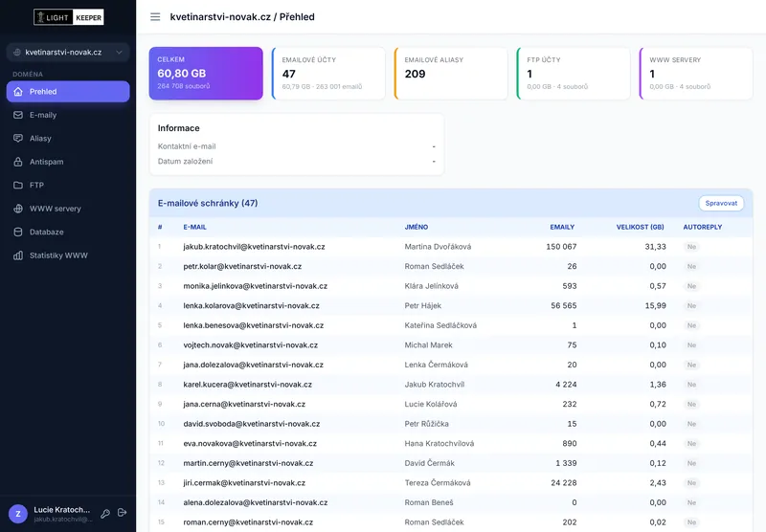Select karel.kucera@kvetinarstvi-novak.cz email

pos(247,384)
